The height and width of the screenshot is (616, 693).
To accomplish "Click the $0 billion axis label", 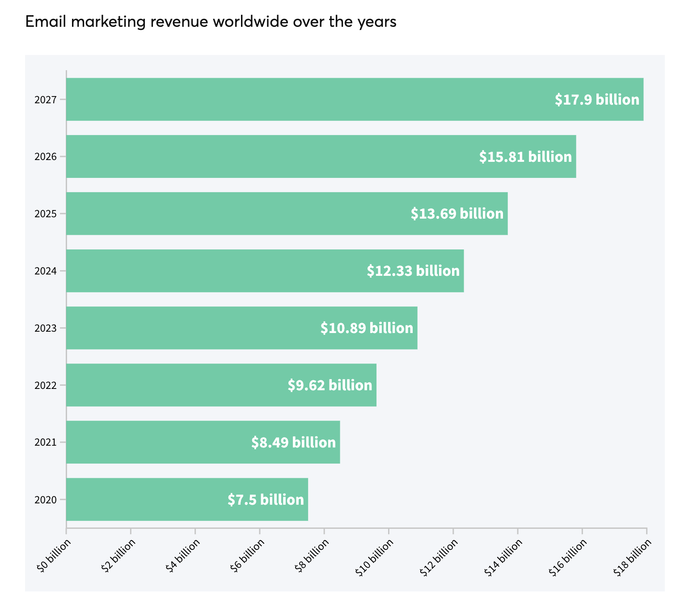I will (x=54, y=555).
